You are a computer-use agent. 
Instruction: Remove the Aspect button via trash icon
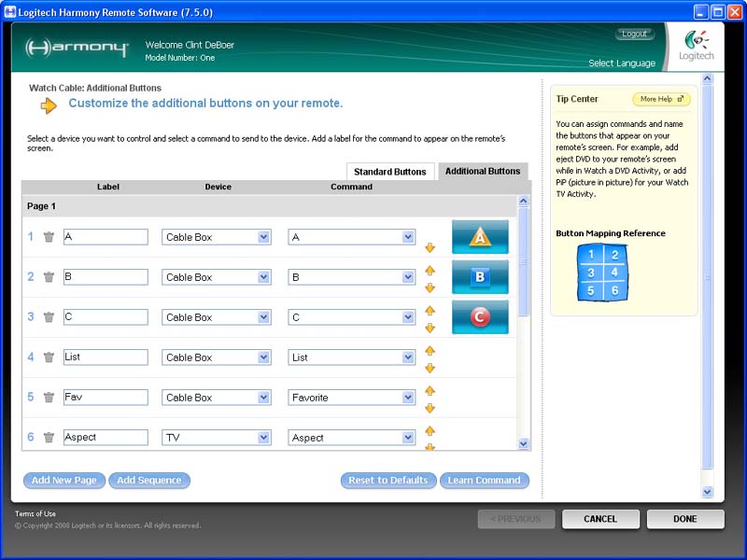[49, 438]
